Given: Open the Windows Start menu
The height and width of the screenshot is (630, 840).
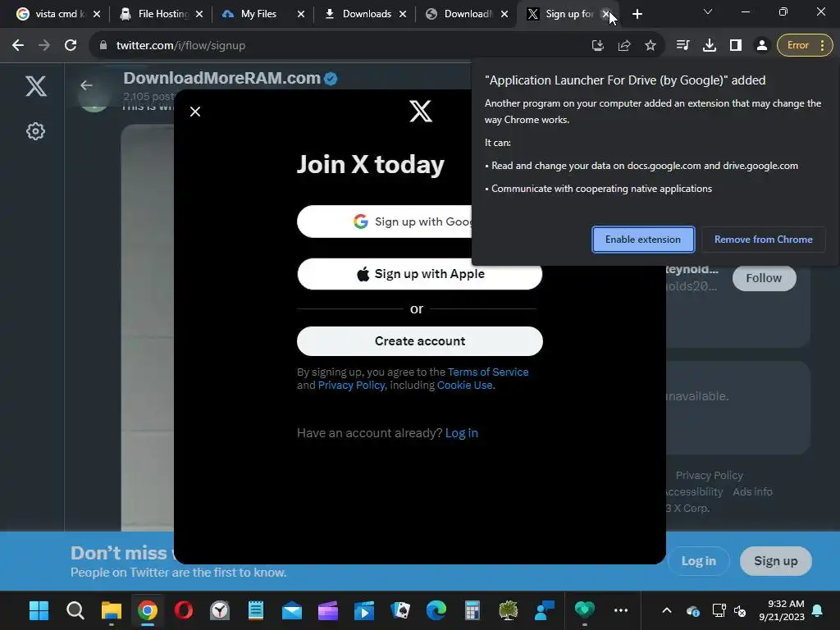Looking at the screenshot, I should coord(39,610).
